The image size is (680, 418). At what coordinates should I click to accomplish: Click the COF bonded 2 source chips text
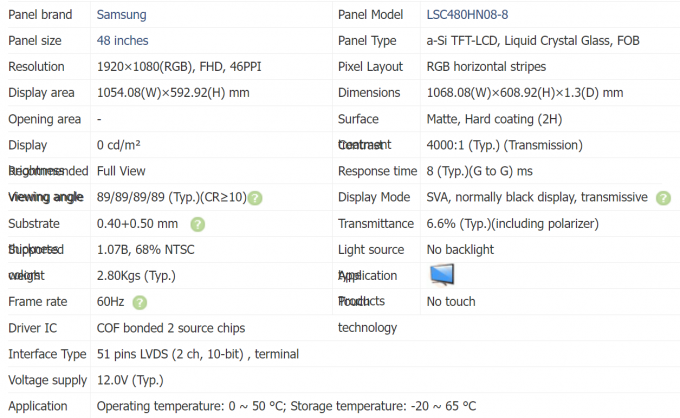click(170, 328)
